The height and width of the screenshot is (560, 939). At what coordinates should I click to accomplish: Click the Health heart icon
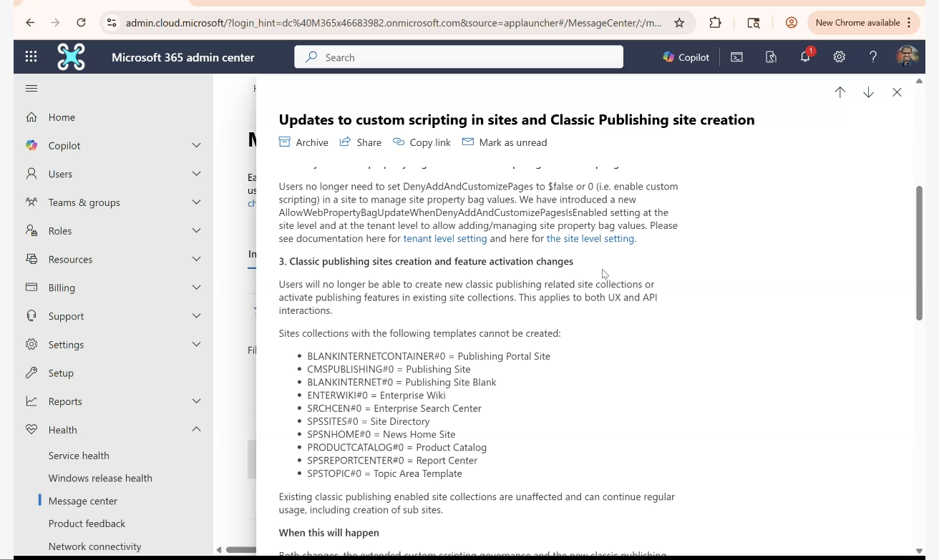click(31, 430)
